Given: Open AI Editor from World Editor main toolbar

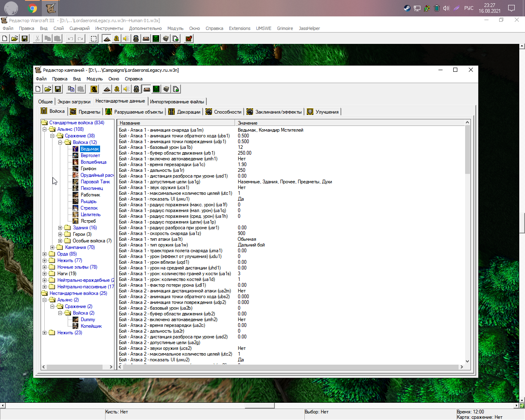Looking at the screenshot, I should (156, 39).
